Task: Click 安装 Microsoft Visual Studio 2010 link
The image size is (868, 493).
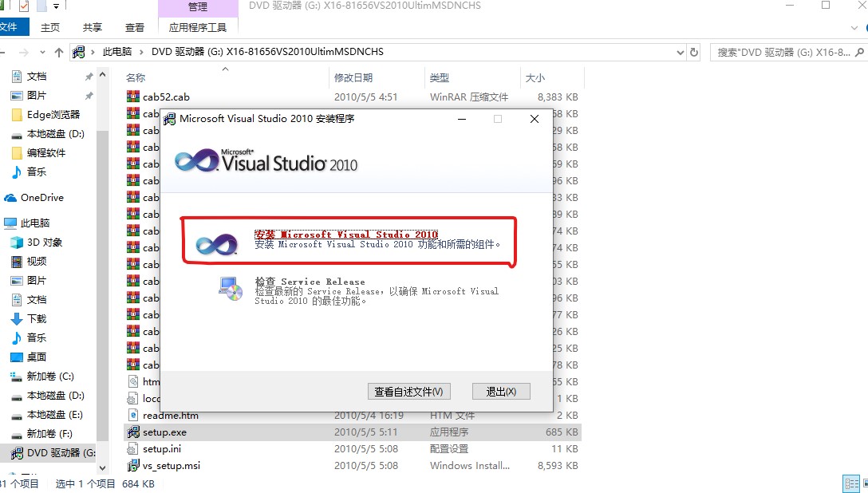Action: 346,235
